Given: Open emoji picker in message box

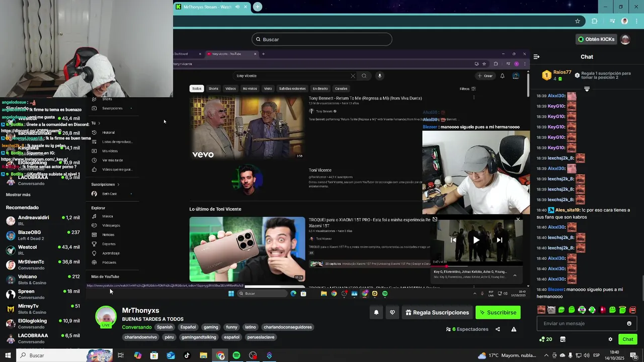Looking at the screenshot, I should (629, 323).
